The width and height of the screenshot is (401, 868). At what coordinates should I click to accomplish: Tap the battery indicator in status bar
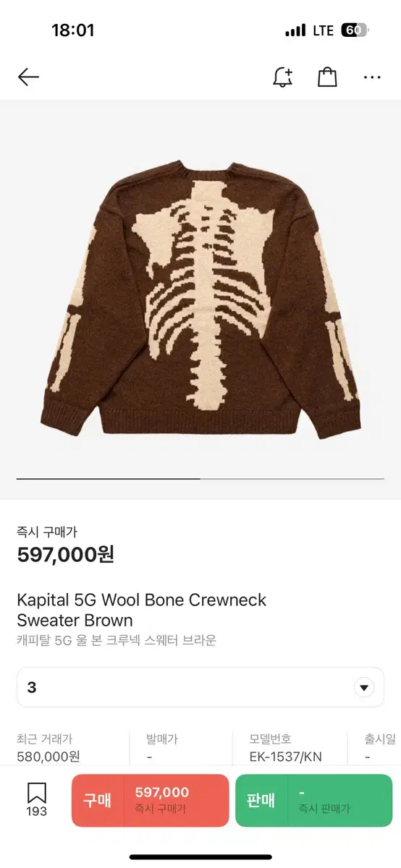pyautogui.click(x=355, y=30)
